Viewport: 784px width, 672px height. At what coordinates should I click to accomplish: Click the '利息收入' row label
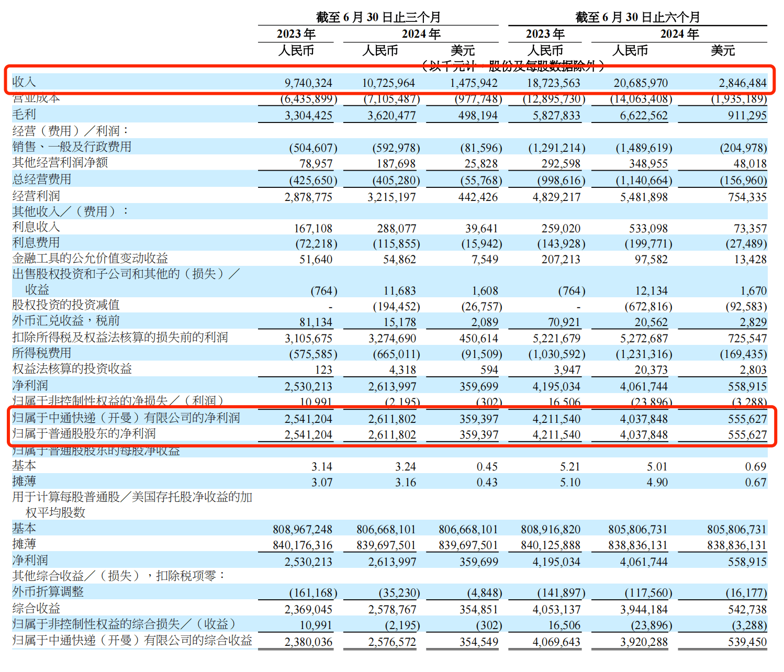(36, 227)
